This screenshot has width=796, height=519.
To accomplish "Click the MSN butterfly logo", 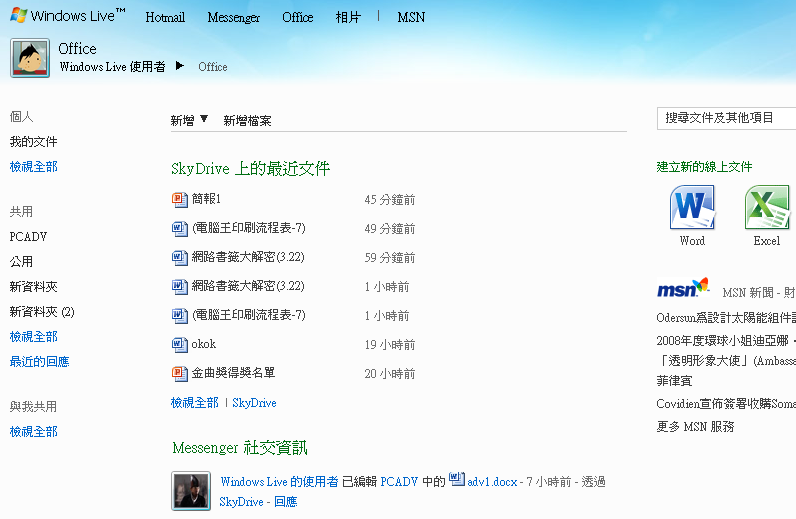I will 683,288.
